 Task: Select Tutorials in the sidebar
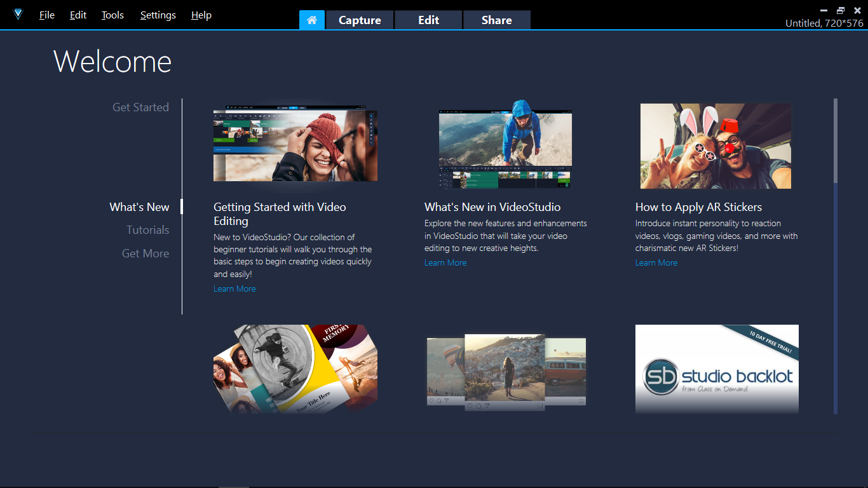pyautogui.click(x=147, y=230)
